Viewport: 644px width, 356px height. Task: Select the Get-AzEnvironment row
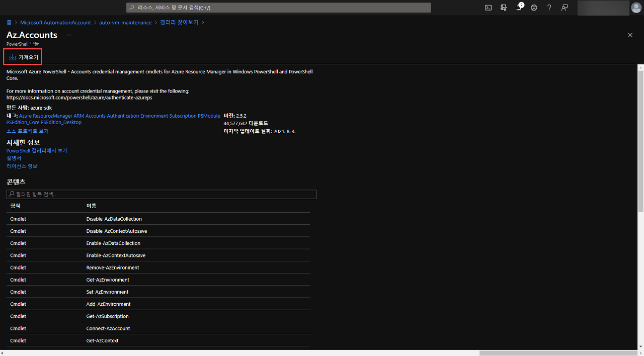click(x=158, y=280)
